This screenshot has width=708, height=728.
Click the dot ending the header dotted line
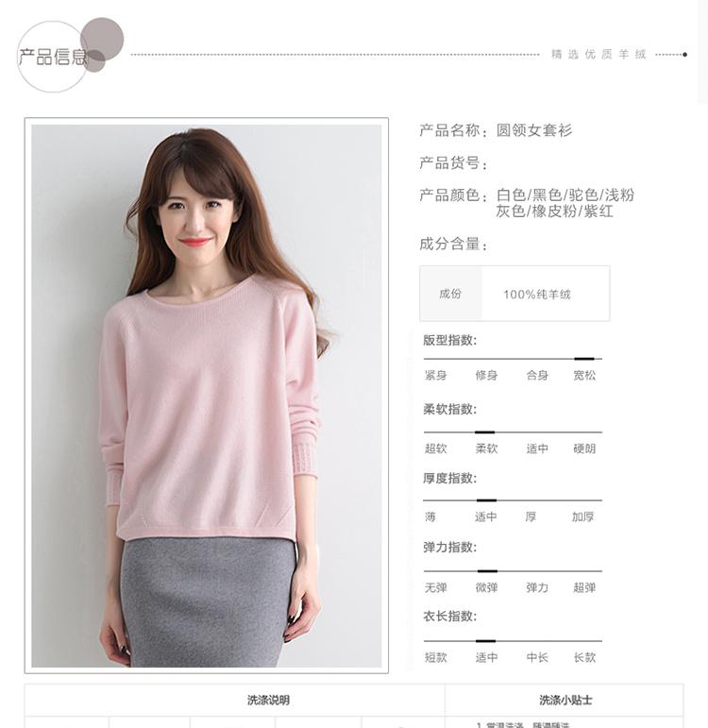(684, 55)
